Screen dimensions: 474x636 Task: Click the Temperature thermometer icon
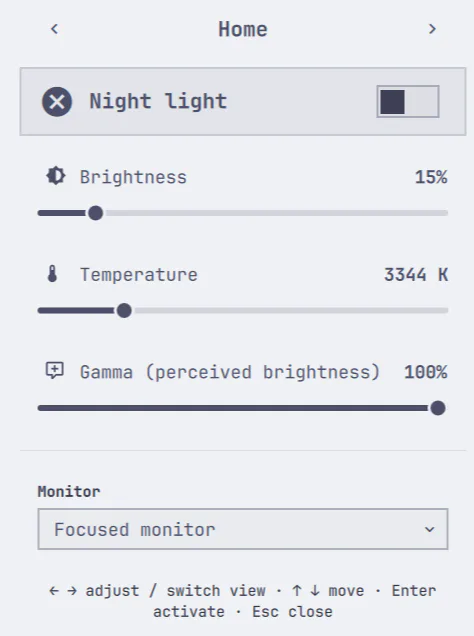(52, 274)
